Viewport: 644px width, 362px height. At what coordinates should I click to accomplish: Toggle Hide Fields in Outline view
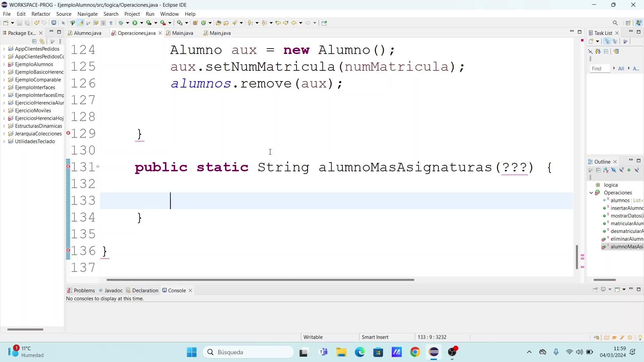(613, 170)
